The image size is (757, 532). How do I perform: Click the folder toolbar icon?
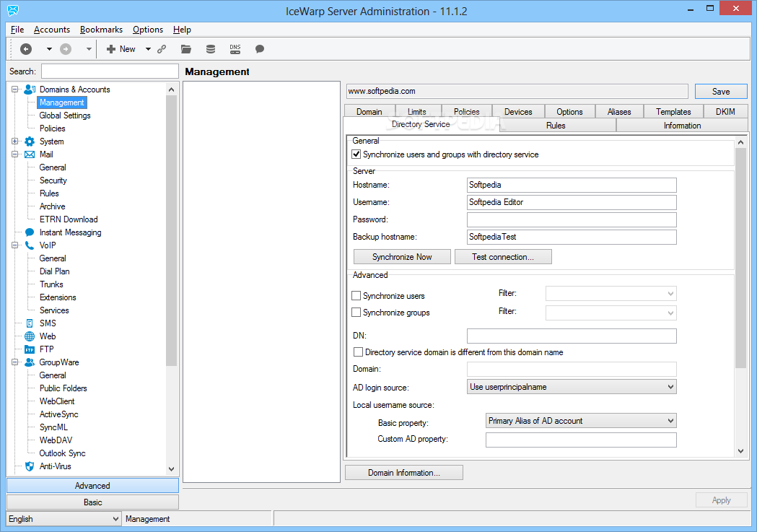tap(186, 49)
